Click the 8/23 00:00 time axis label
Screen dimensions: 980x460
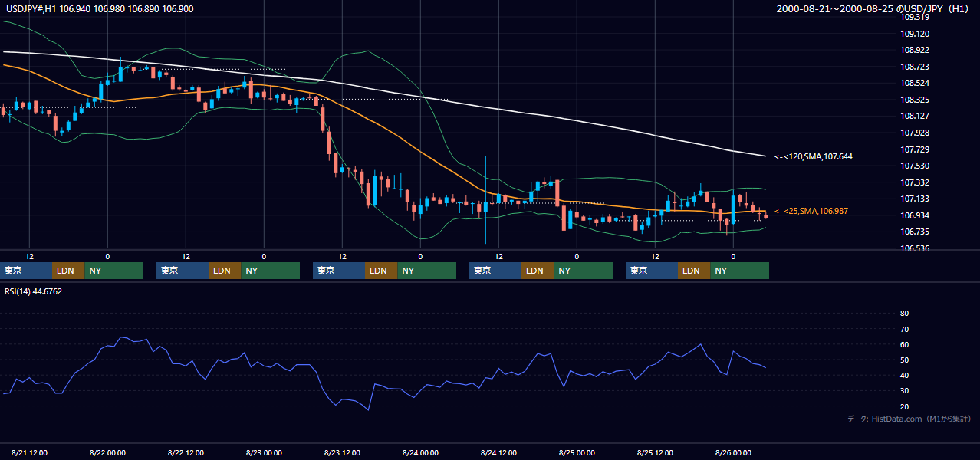point(264,452)
